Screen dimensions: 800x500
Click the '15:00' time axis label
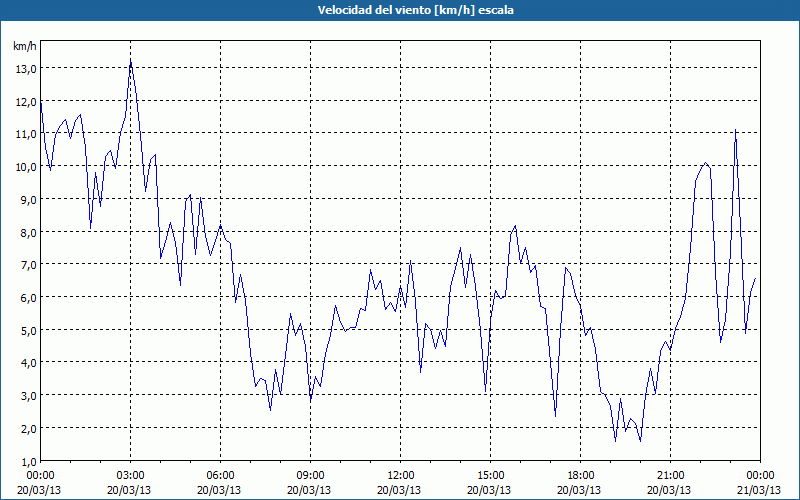(x=489, y=476)
